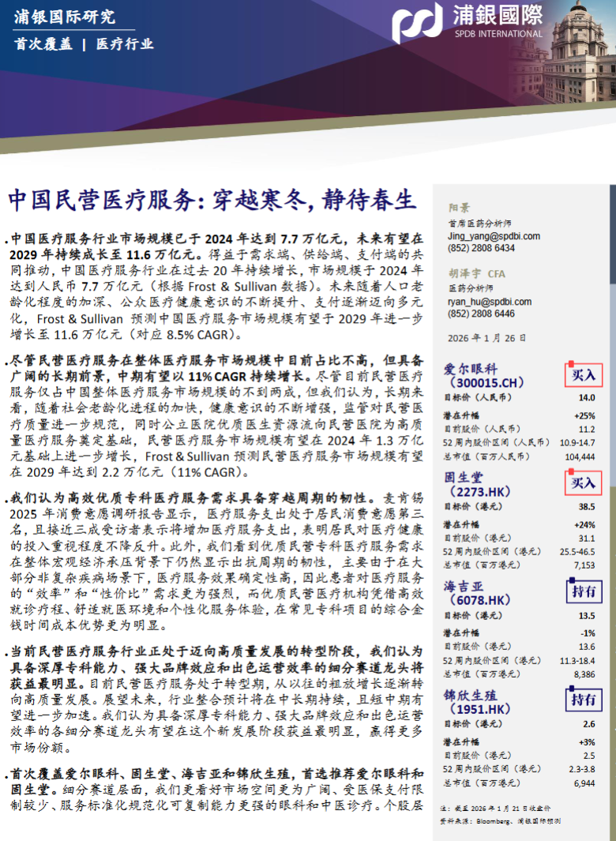The height and width of the screenshot is (841, 616).
Task: Click 52-week range 25.5-46.5
Action: pyautogui.click(x=577, y=551)
